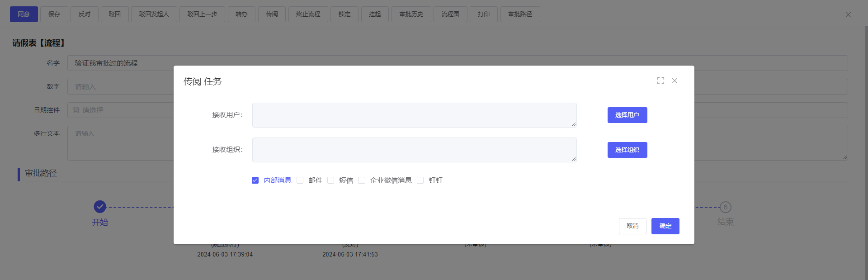Screen dimensions: 868x280
Task: Open 流程图 from the toolbar
Action: [450, 14]
